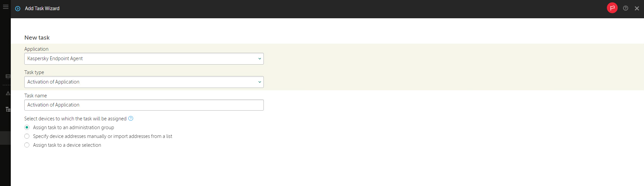The image size is (644, 186).
Task: Click the list icon in left sidebar
Action: tap(8, 76)
